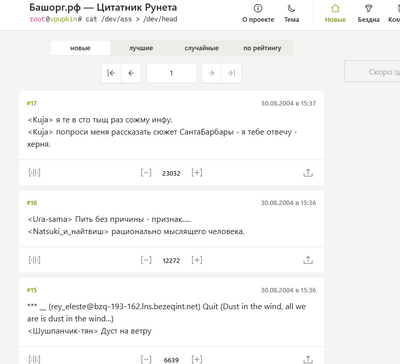Viewport: 400px width, 364px height.
Task: Click quote #16 timestamp '30.08.2004 в 15:36'
Action: click(x=288, y=203)
